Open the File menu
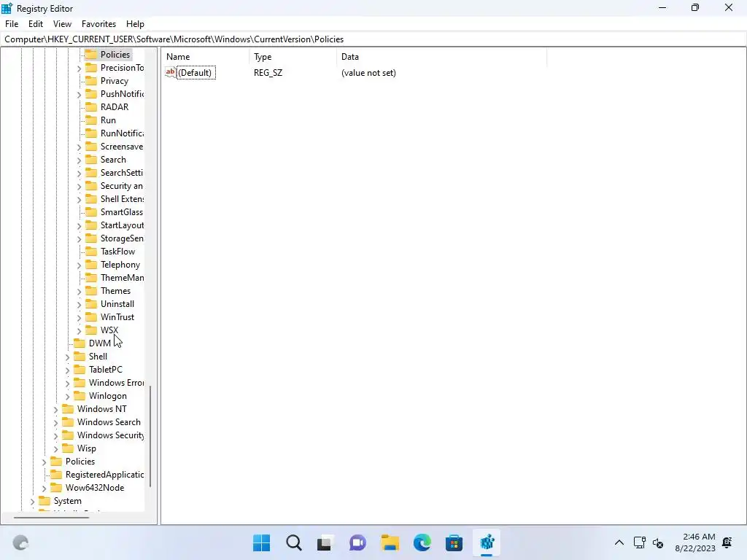This screenshot has height=560, width=747. [x=12, y=24]
